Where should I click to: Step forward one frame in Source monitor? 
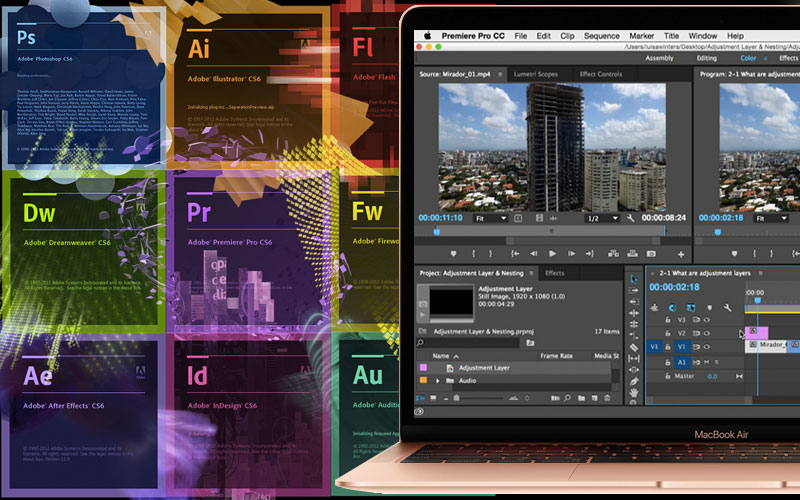point(571,254)
